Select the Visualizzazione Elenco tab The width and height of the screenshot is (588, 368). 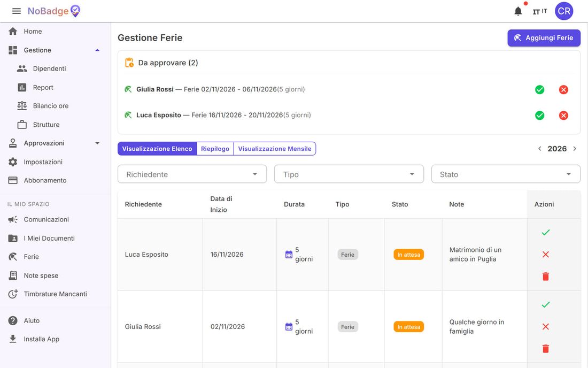(157, 149)
